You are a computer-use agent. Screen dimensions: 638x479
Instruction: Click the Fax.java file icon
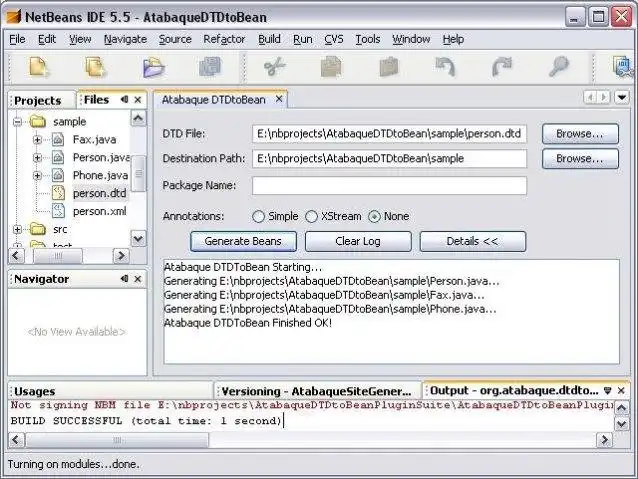(58, 140)
